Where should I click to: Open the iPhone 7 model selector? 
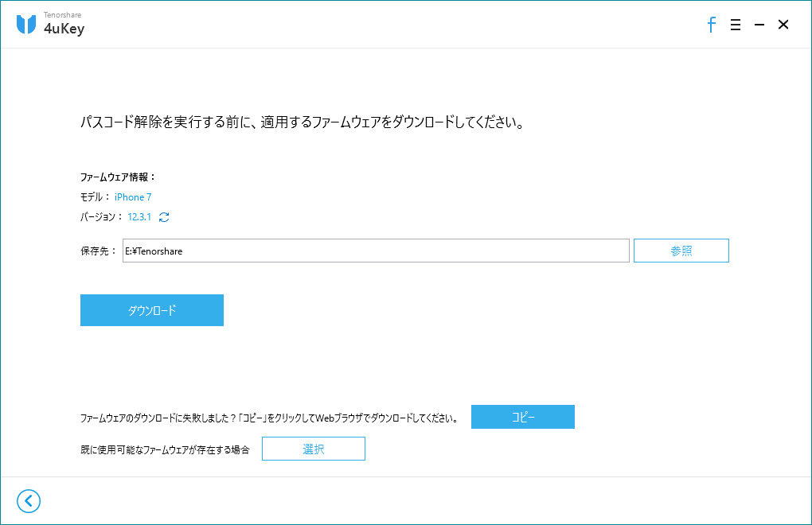point(132,196)
